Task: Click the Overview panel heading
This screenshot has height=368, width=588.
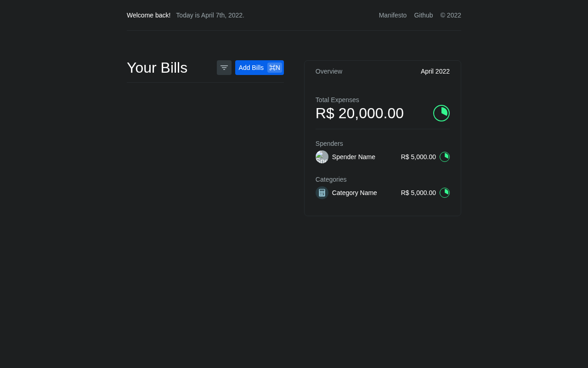Action: click(329, 71)
